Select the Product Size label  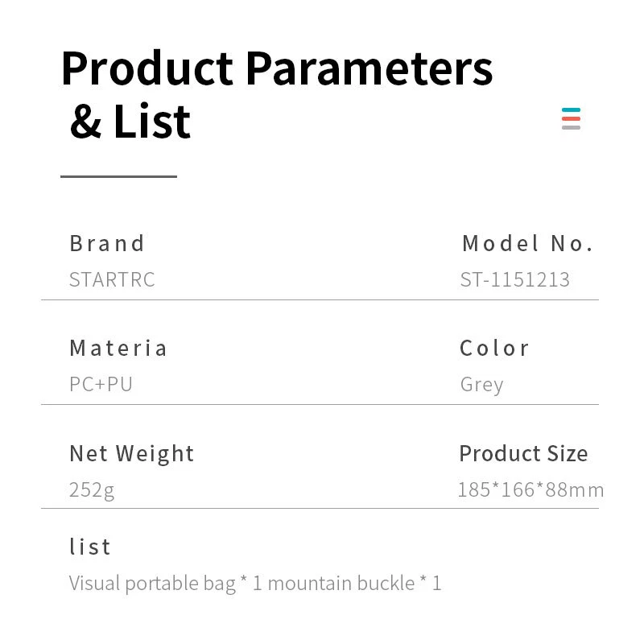523,453
